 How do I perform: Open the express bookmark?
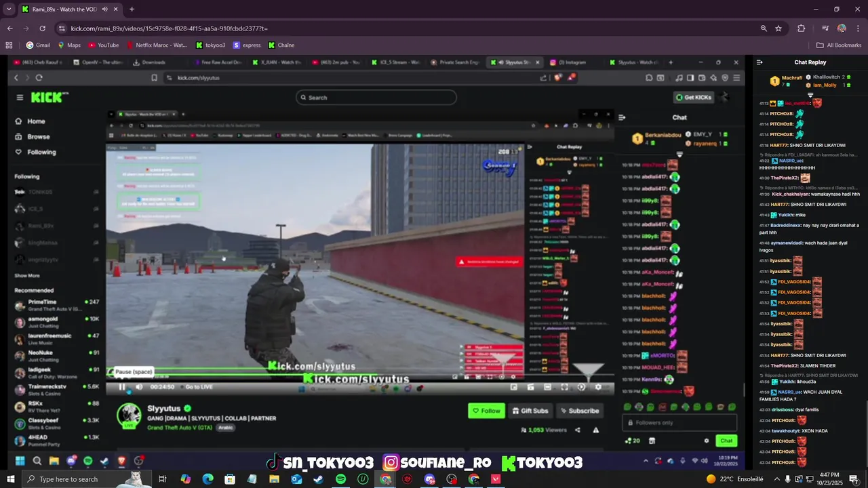click(x=247, y=45)
